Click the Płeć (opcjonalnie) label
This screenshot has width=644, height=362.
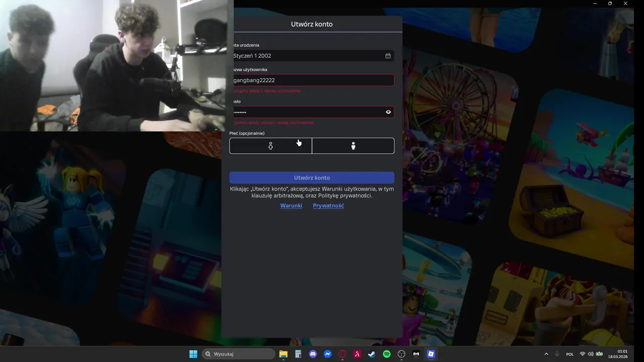pos(247,133)
